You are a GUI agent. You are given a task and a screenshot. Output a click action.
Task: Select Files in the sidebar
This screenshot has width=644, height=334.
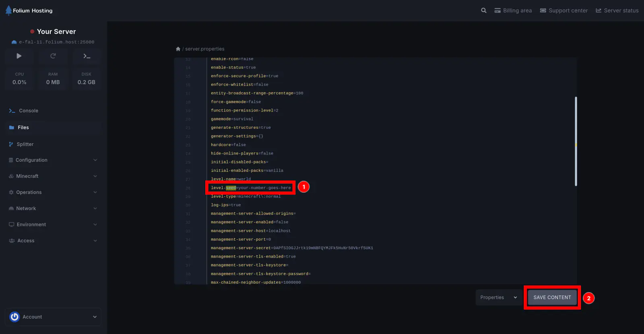coord(23,128)
